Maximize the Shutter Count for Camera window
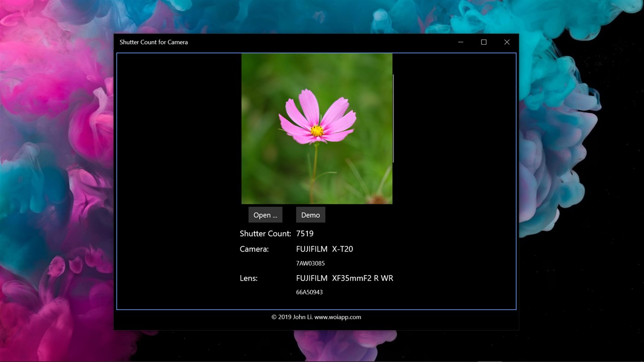 tap(483, 42)
